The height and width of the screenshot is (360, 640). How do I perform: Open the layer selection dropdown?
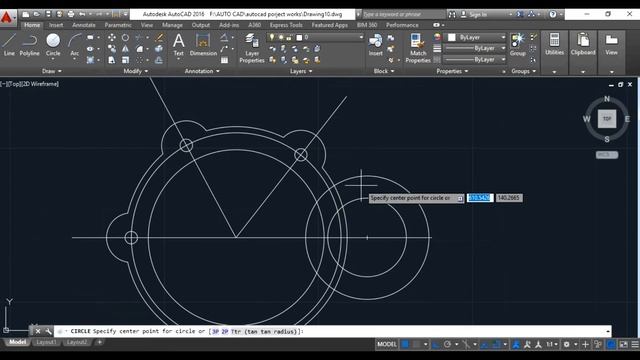click(315, 37)
